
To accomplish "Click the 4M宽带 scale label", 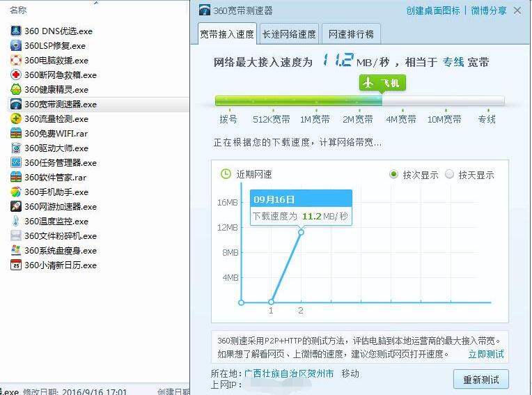I will point(400,119).
